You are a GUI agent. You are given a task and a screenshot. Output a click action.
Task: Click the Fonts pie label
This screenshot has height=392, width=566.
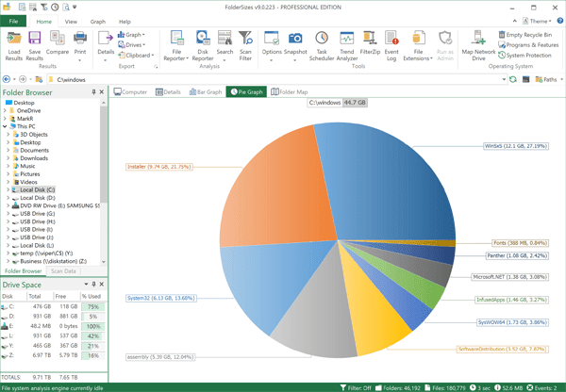tap(520, 243)
